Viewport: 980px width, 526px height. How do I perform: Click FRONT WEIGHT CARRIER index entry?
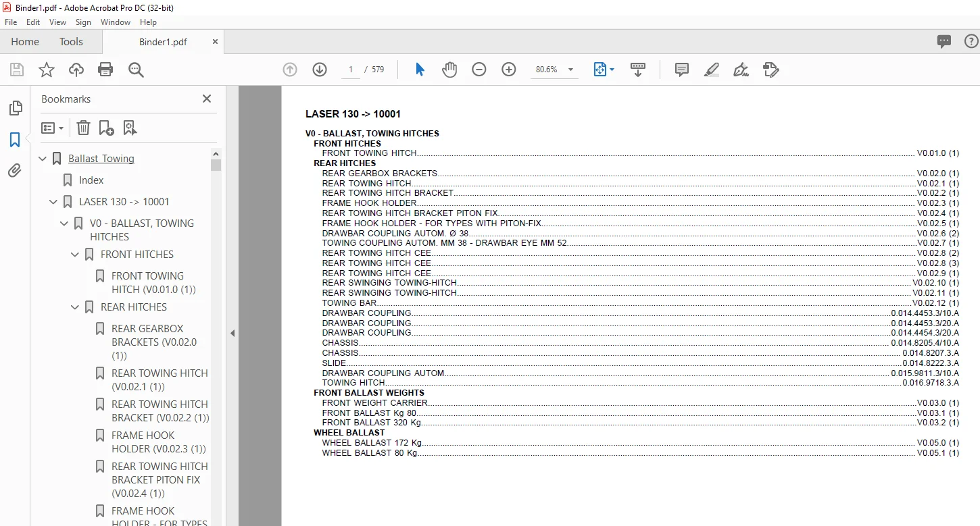(x=640, y=403)
